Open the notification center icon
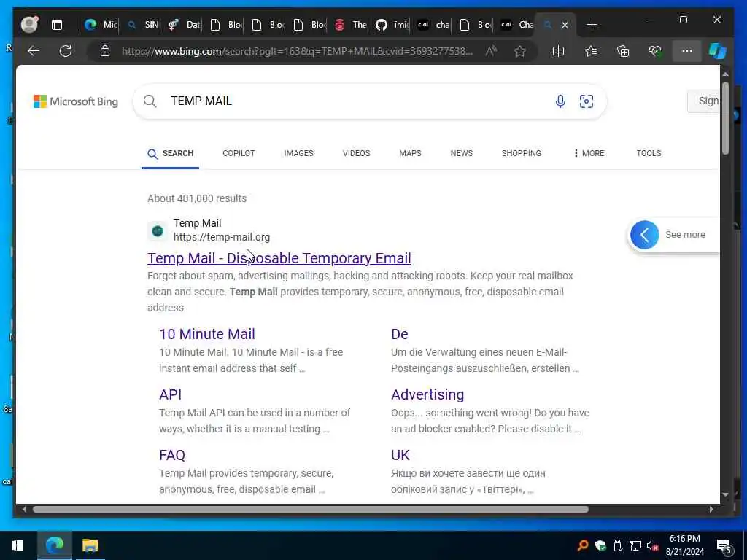Viewport: 747px width, 560px height. coord(725,546)
